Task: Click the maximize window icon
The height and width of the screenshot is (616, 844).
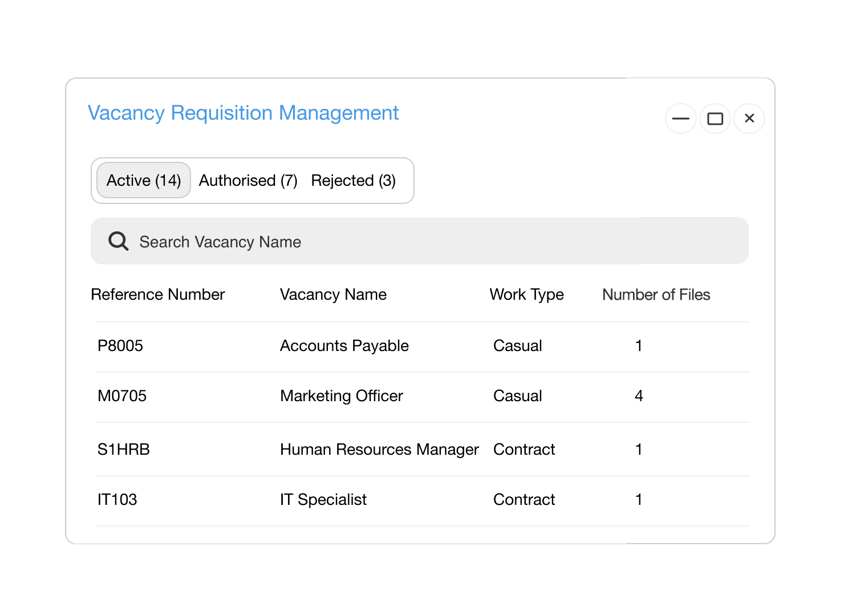Action: (715, 119)
